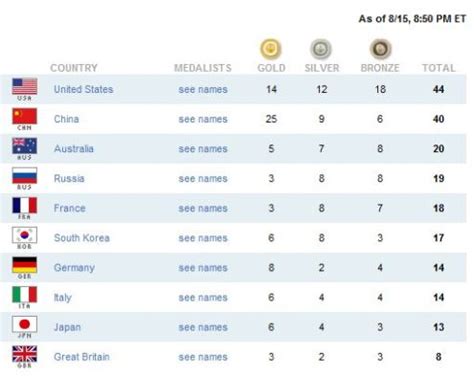The width and height of the screenshot is (474, 378).
Task: Click the Japan flag icon
Action: click(25, 324)
